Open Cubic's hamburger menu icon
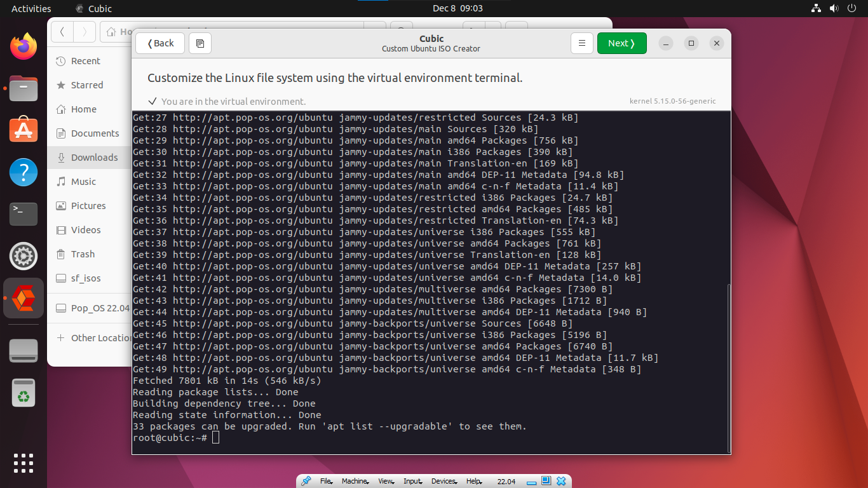Viewport: 868px width, 488px height. click(582, 43)
